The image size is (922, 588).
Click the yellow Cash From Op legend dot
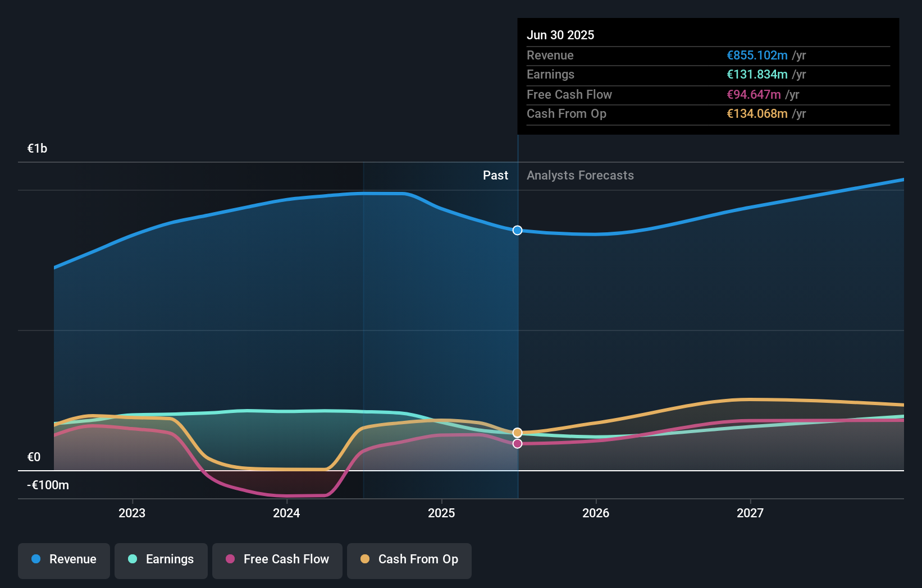(366, 559)
